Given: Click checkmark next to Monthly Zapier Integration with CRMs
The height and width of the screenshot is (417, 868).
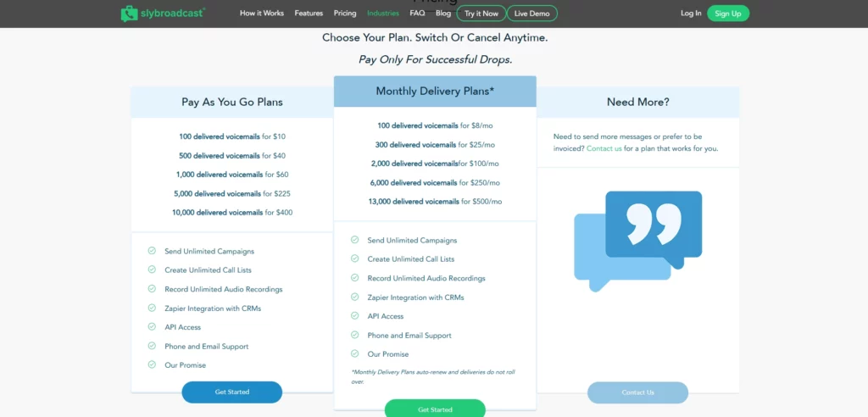Looking at the screenshot, I should pos(355,297).
